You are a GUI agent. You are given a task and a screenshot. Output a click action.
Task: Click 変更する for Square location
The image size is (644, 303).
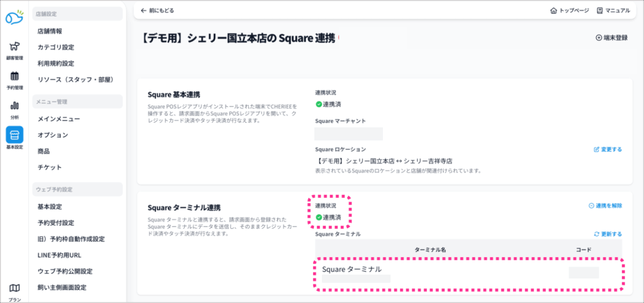[608, 150]
